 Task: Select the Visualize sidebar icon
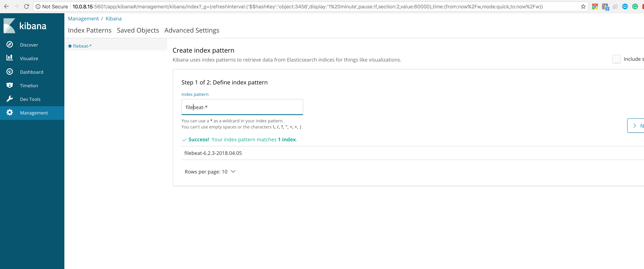coord(9,58)
